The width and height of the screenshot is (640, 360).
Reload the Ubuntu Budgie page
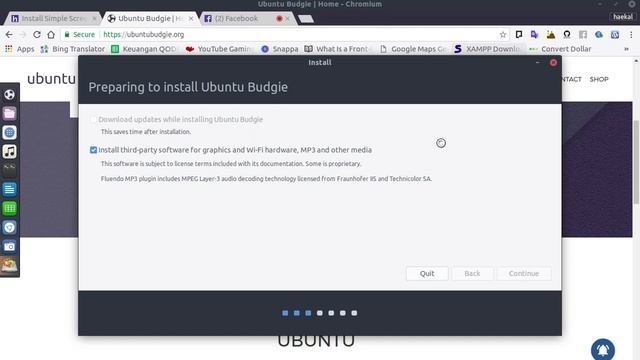point(37,35)
